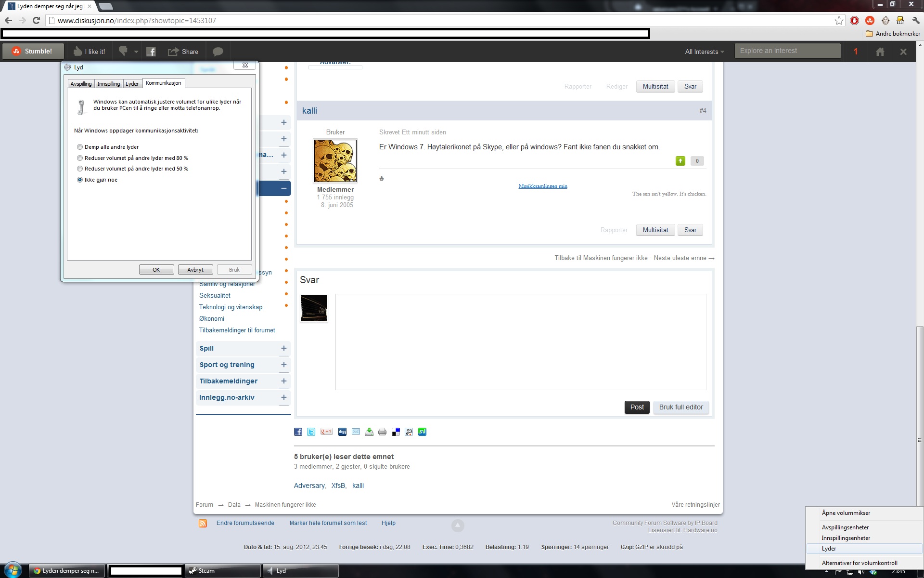Confirm the Lyd dialog with OK
Screen dimensions: 924x578
point(156,270)
